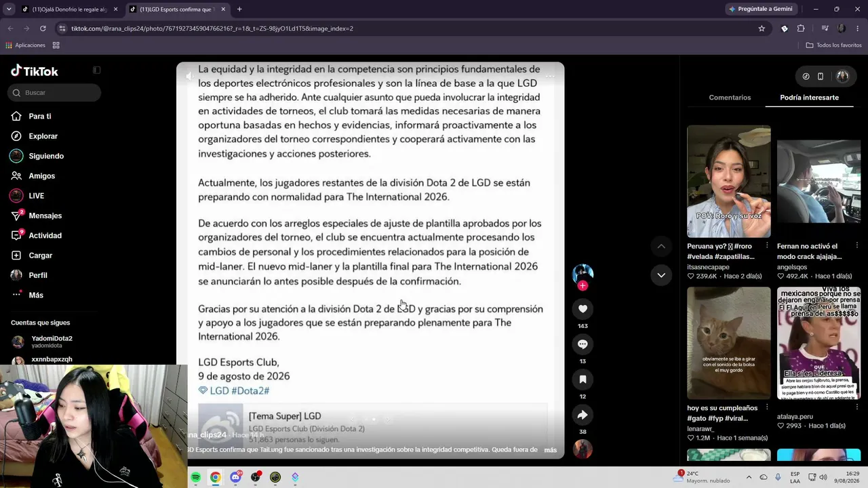The image size is (868, 488).
Task: Switch to the Comentarios tab
Action: (x=730, y=98)
